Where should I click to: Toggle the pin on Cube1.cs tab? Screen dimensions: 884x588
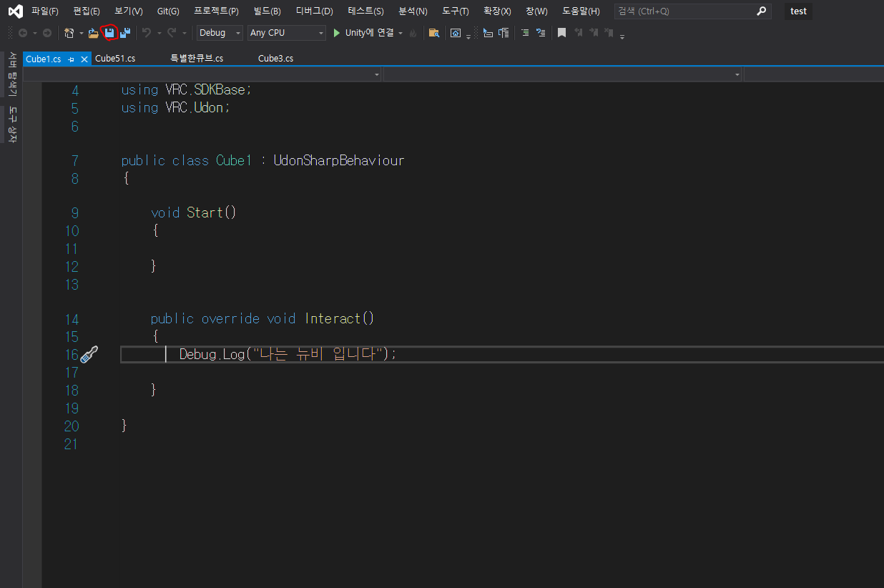[x=71, y=59]
